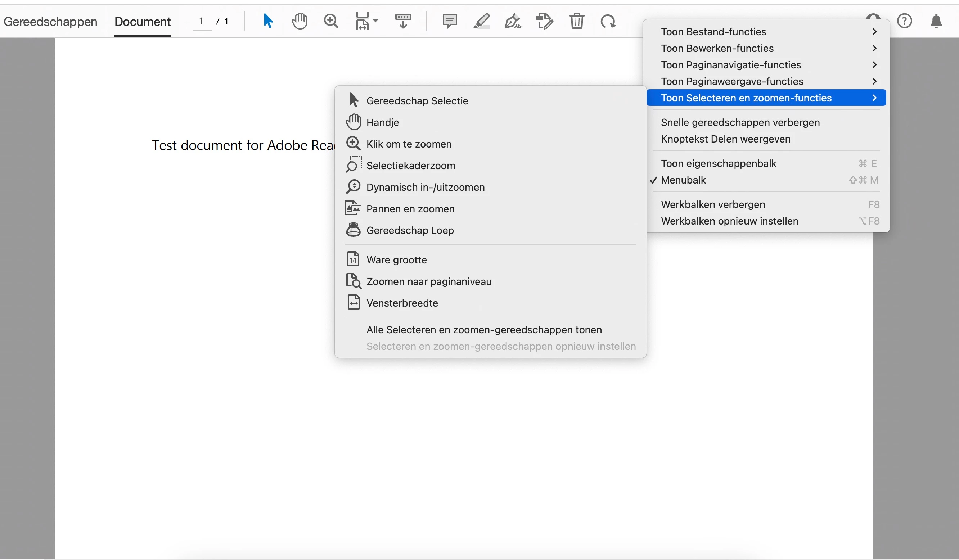Viewport: 959px width, 560px height.
Task: Click the zoom-in magnifier toolbar icon
Action: [x=331, y=21]
